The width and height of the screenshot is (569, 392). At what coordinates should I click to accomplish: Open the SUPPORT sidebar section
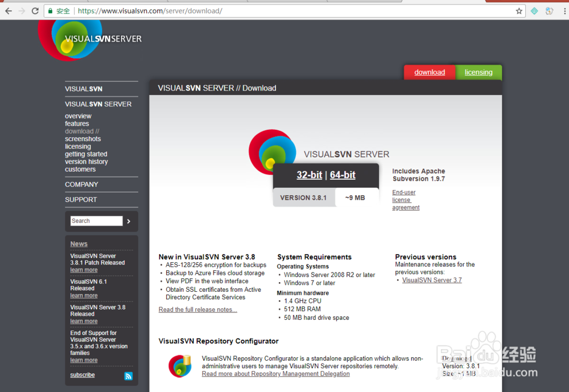click(81, 200)
